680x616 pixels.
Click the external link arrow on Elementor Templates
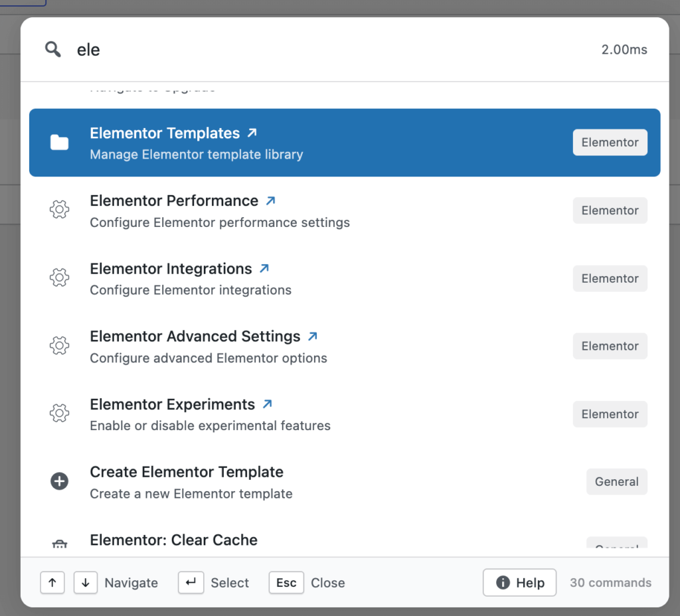coord(251,131)
